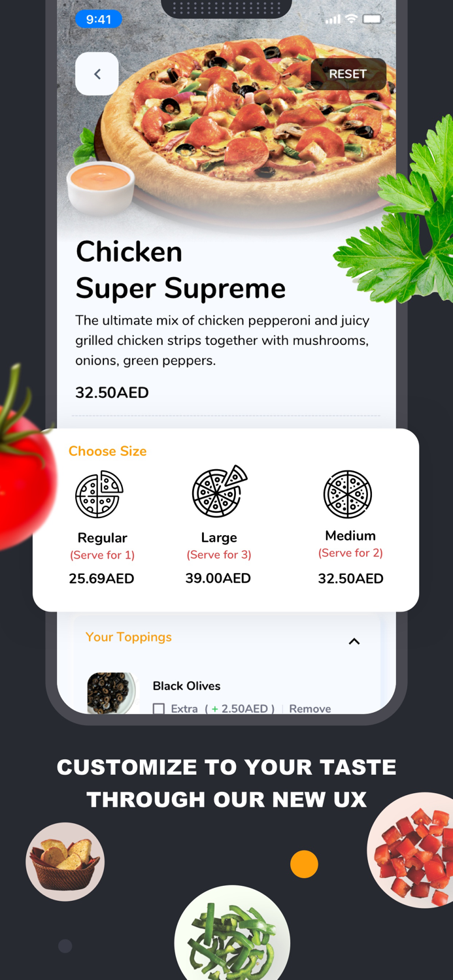Tap Remove to delete Black Olives topping
Screen dimensions: 453x980
click(310, 708)
